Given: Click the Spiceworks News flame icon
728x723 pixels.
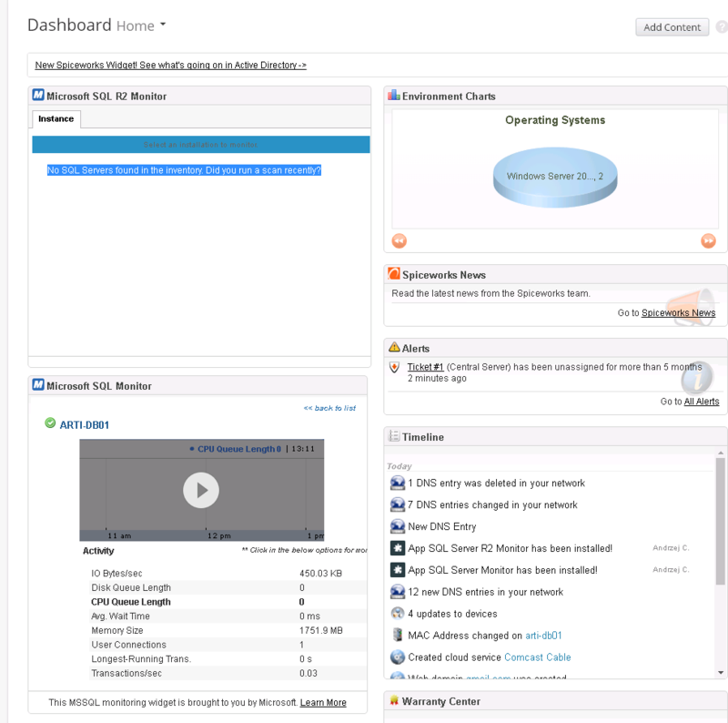Looking at the screenshot, I should click(x=394, y=273).
